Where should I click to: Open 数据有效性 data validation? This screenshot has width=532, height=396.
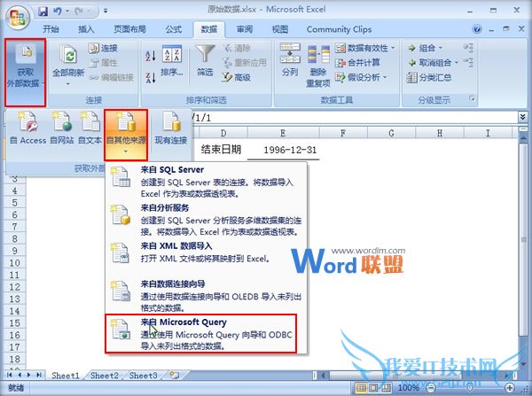click(x=362, y=48)
